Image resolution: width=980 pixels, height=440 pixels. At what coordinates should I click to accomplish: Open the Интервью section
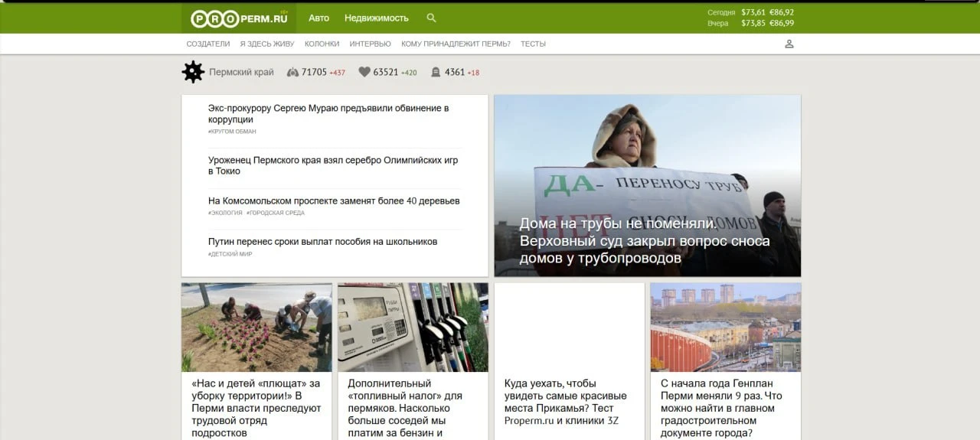click(x=371, y=44)
